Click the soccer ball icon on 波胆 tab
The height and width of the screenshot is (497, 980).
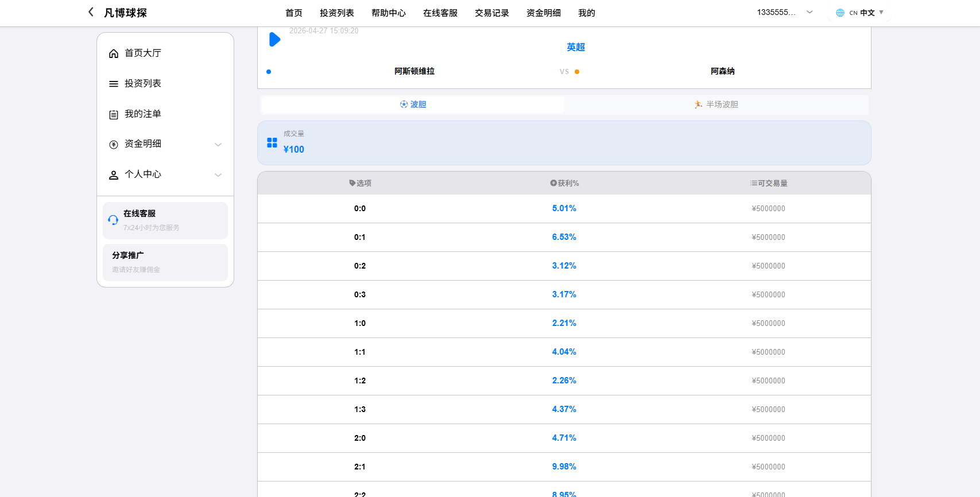[x=404, y=104]
